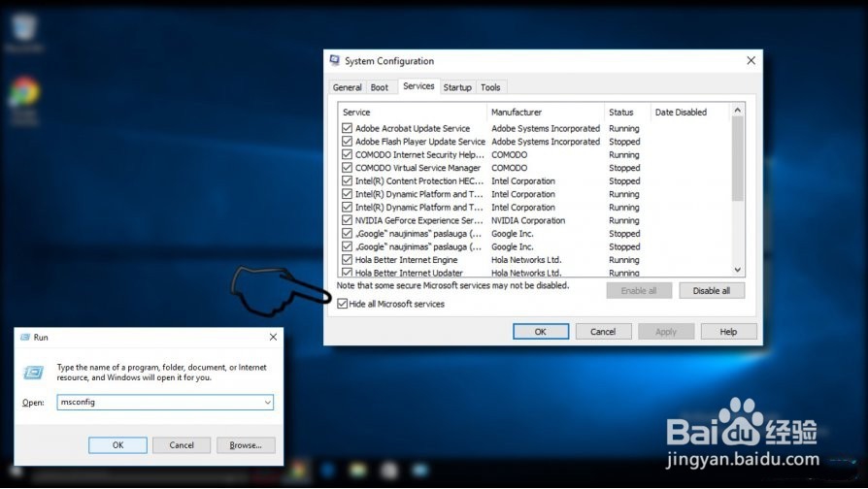Screen dimensions: 868x489
Task: Open the Google Chrome desktop icon
Action: (x=24, y=93)
